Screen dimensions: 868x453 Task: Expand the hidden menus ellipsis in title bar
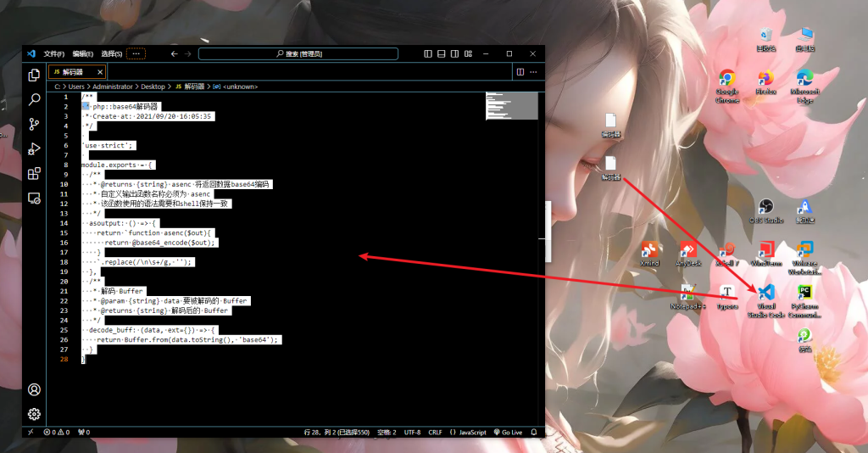click(136, 53)
